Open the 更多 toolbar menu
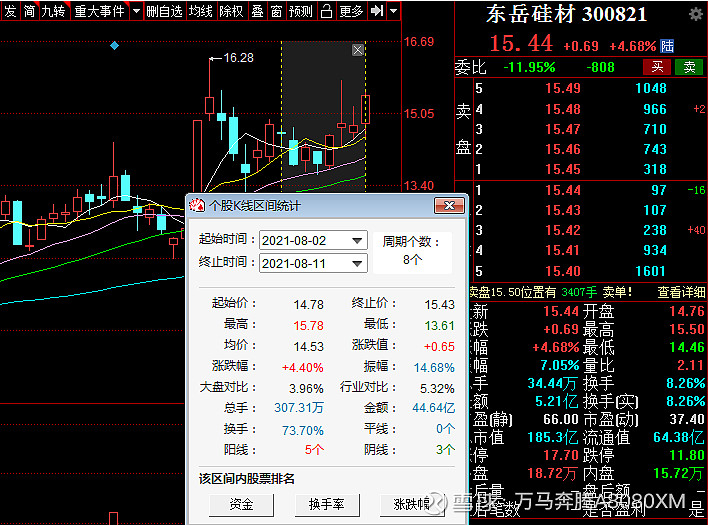The width and height of the screenshot is (708, 525). pos(351,11)
